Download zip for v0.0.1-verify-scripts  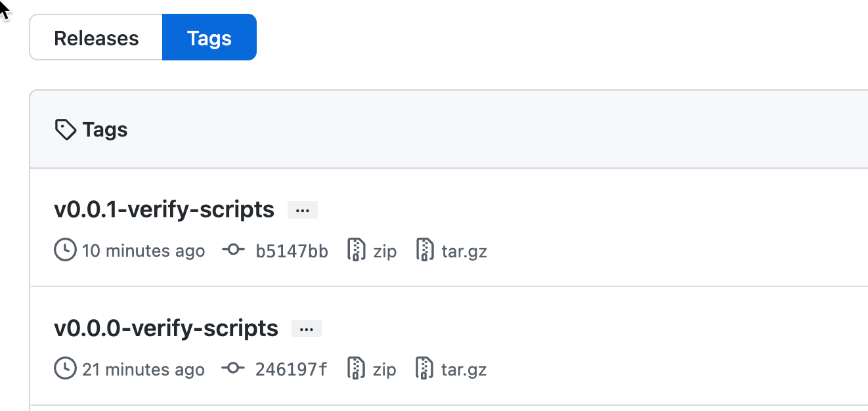[x=385, y=251]
